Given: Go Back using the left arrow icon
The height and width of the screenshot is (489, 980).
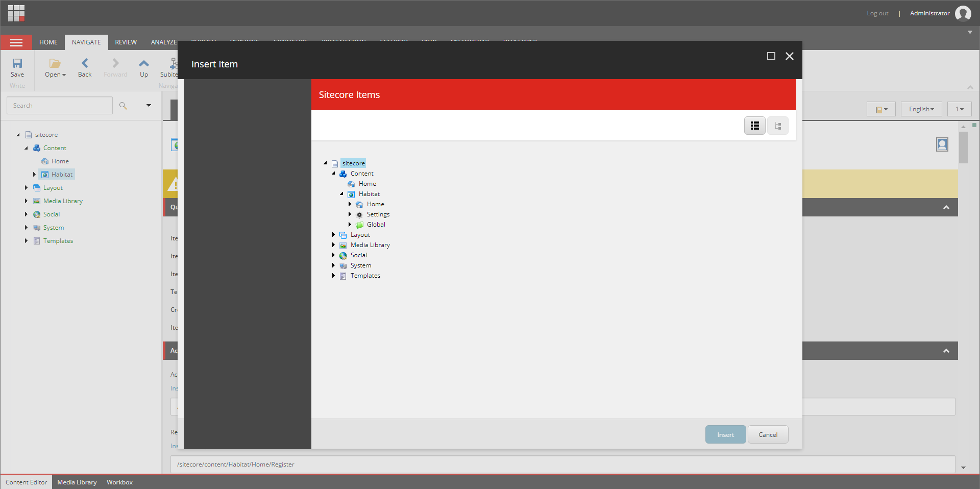Looking at the screenshot, I should pos(85,63).
